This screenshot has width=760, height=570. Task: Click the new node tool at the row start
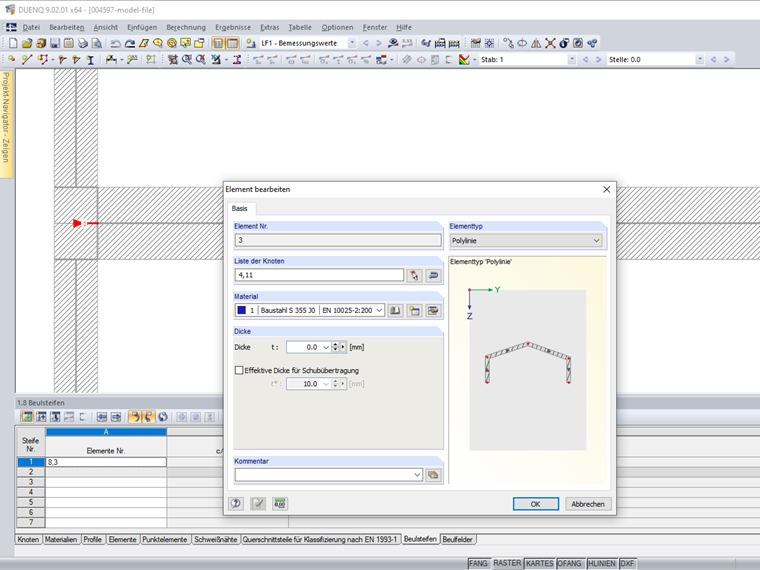12,60
